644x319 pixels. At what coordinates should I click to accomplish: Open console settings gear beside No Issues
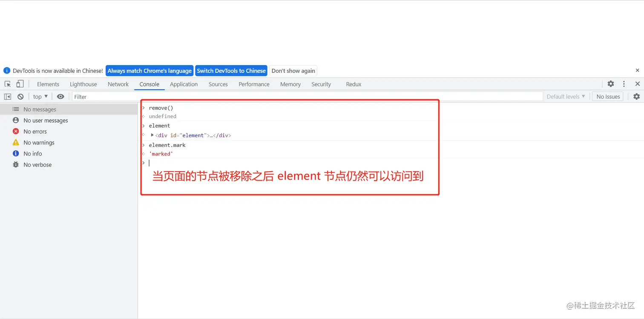636,97
